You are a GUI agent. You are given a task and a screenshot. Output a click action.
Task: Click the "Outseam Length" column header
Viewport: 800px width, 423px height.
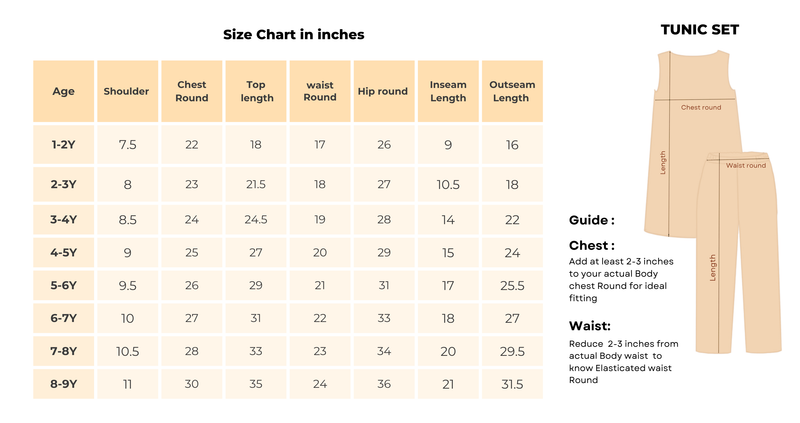(x=510, y=91)
